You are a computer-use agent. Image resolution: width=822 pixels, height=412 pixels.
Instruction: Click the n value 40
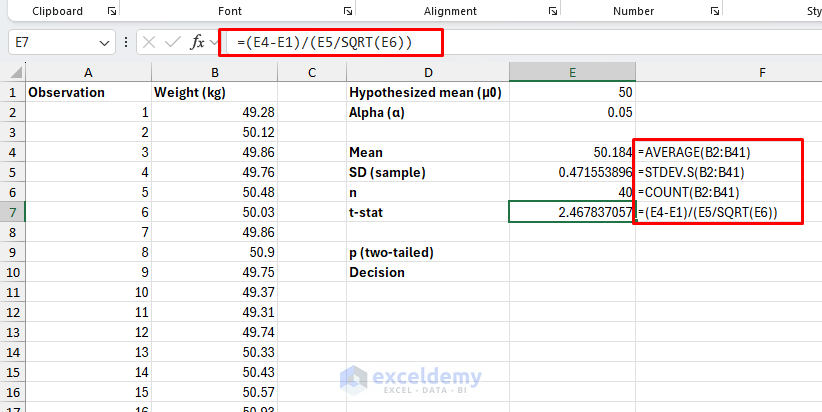572,192
